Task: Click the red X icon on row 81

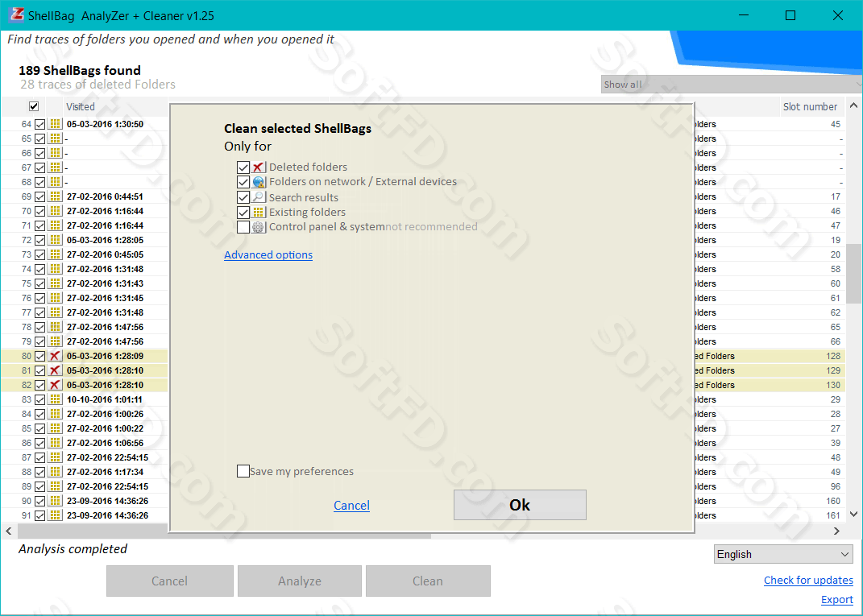Action: tap(55, 370)
